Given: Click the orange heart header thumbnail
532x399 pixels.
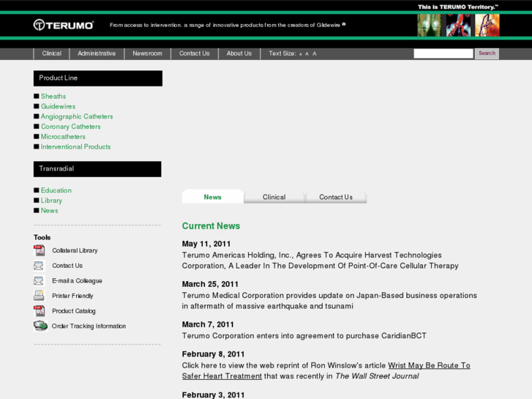Looking at the screenshot, I should tap(487, 25).
